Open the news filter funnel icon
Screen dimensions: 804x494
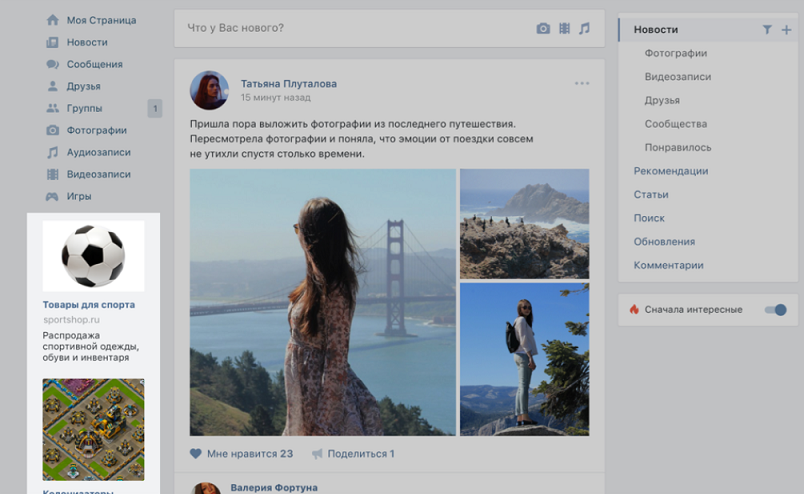tap(767, 30)
